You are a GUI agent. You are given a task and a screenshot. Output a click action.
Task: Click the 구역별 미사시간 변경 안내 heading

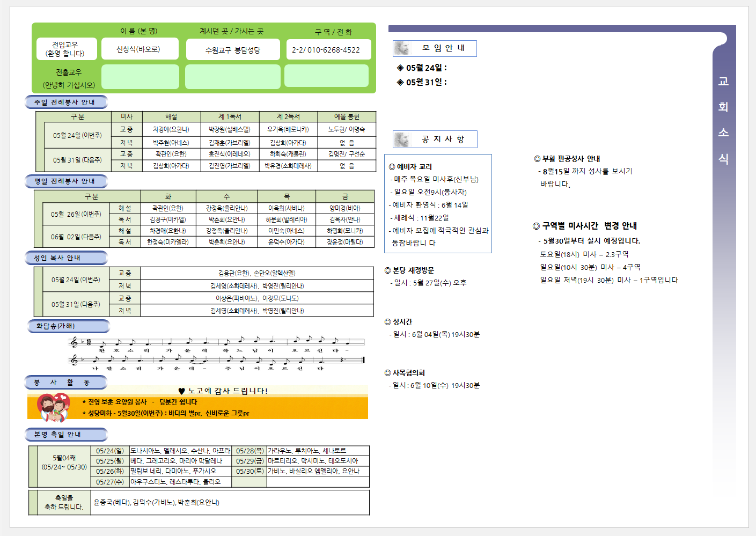click(x=585, y=226)
